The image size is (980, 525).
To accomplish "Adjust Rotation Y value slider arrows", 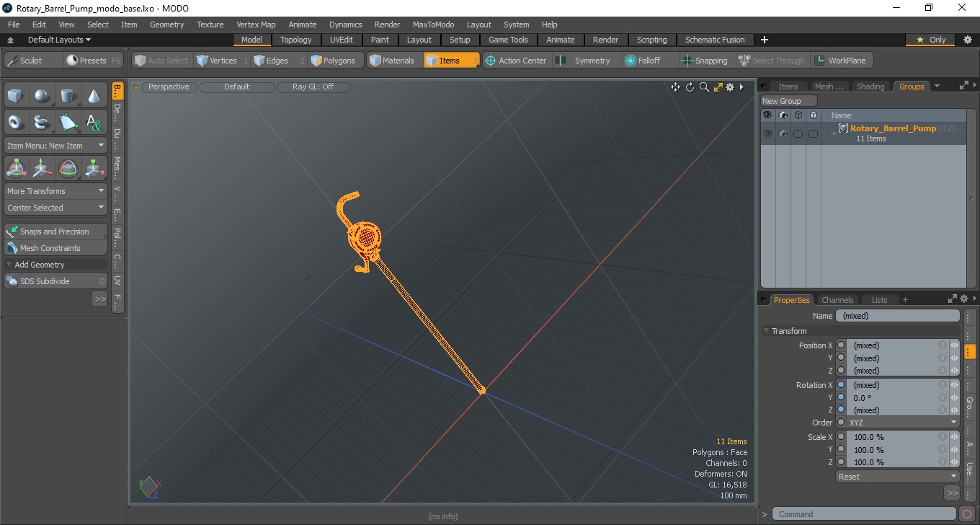I will (x=954, y=397).
